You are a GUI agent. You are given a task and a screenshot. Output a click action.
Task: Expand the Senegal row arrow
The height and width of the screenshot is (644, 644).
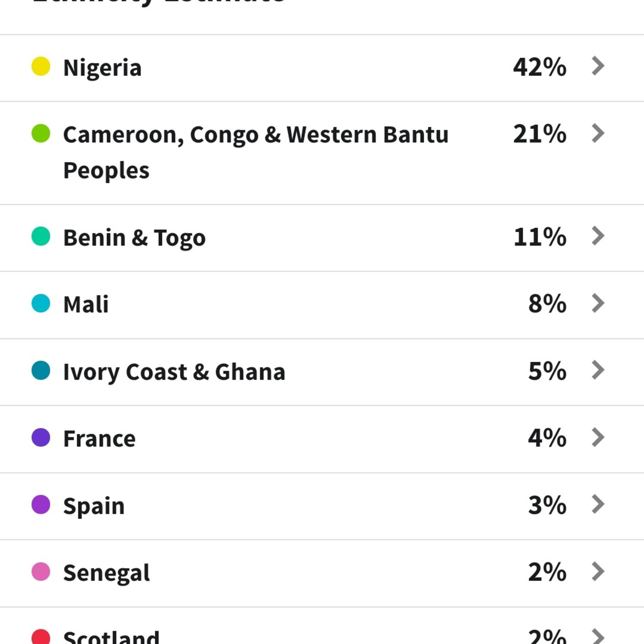pyautogui.click(x=598, y=572)
